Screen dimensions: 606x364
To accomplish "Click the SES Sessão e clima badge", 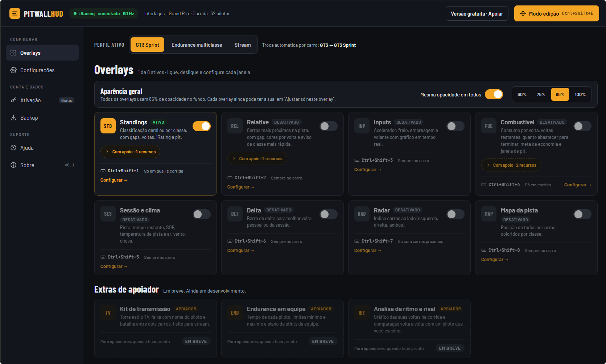I will [x=108, y=214].
